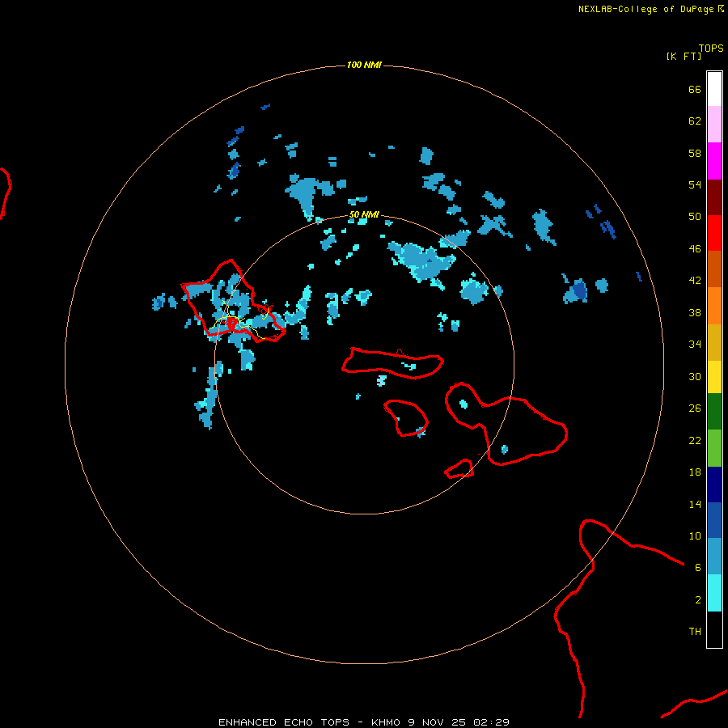Click the 'TOPS' legend heading
This screenshot has width=728, height=728.
click(x=711, y=49)
